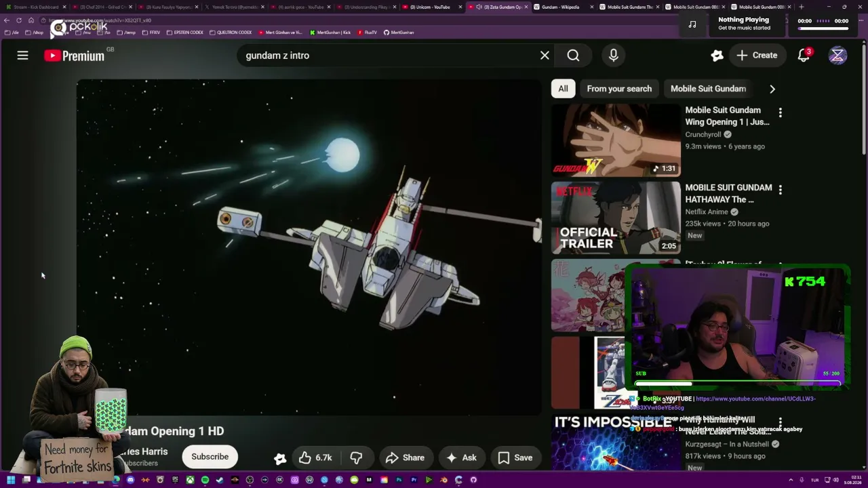
Task: Click the Nothing Playing music note icon
Action: (692, 24)
